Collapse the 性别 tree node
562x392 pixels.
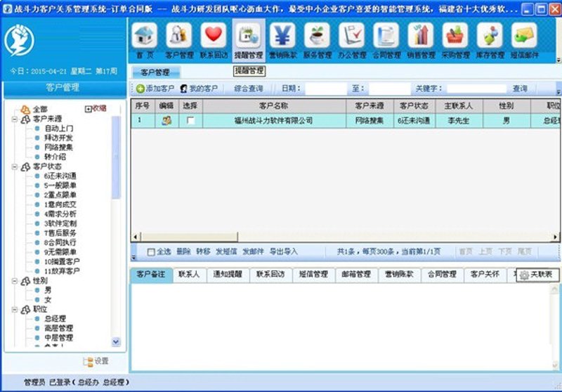tap(15, 281)
